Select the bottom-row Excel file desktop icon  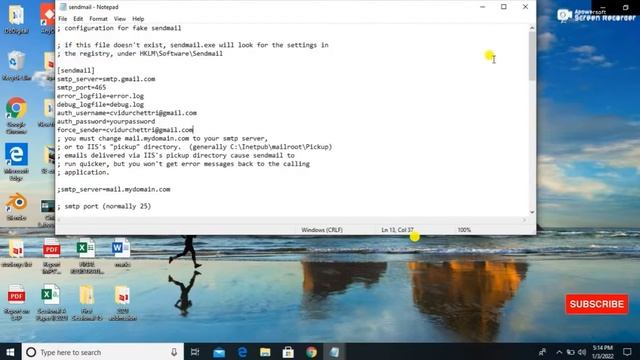point(51,302)
